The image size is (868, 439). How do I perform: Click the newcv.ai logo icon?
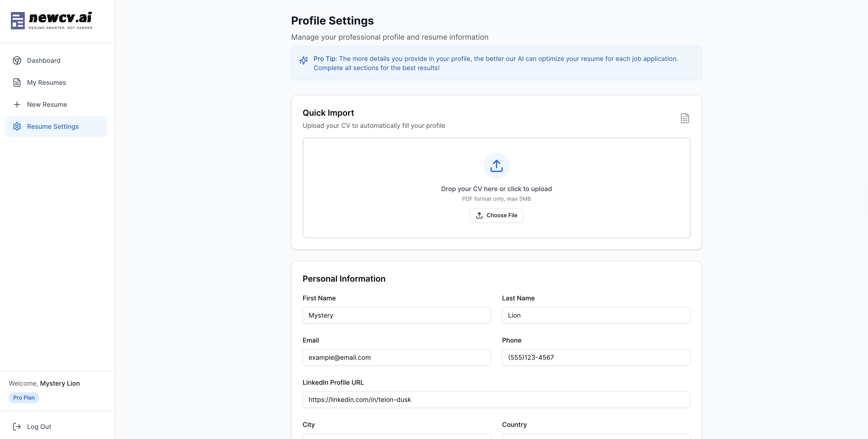pyautogui.click(x=17, y=21)
